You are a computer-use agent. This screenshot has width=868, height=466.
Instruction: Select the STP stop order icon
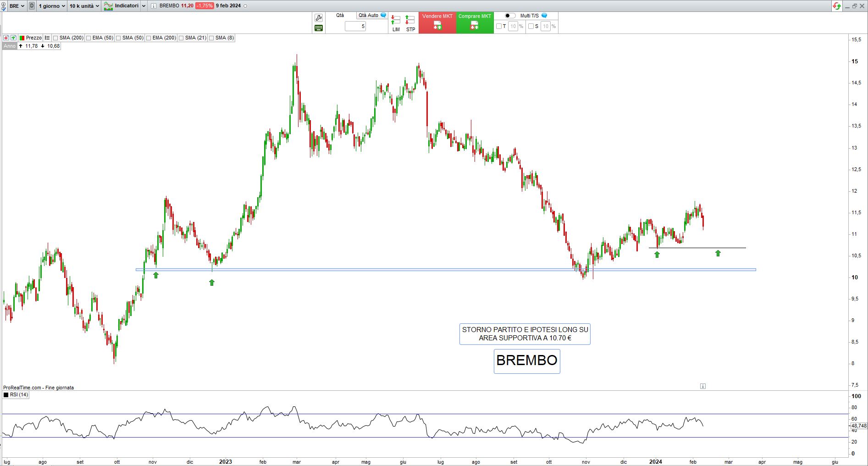[x=410, y=23]
